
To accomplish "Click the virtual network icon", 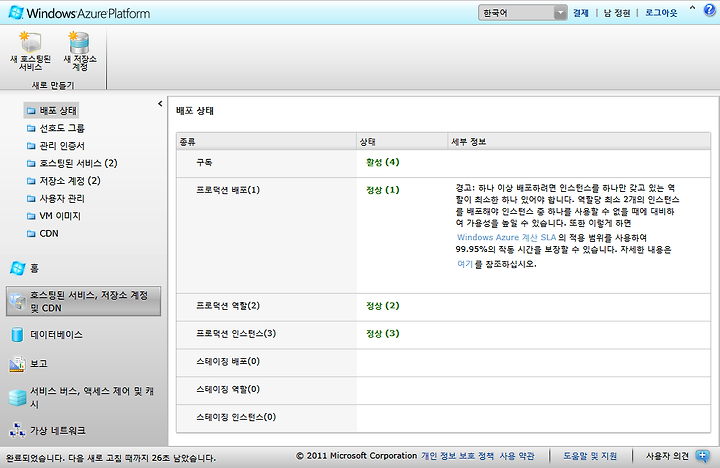I will (x=17, y=431).
